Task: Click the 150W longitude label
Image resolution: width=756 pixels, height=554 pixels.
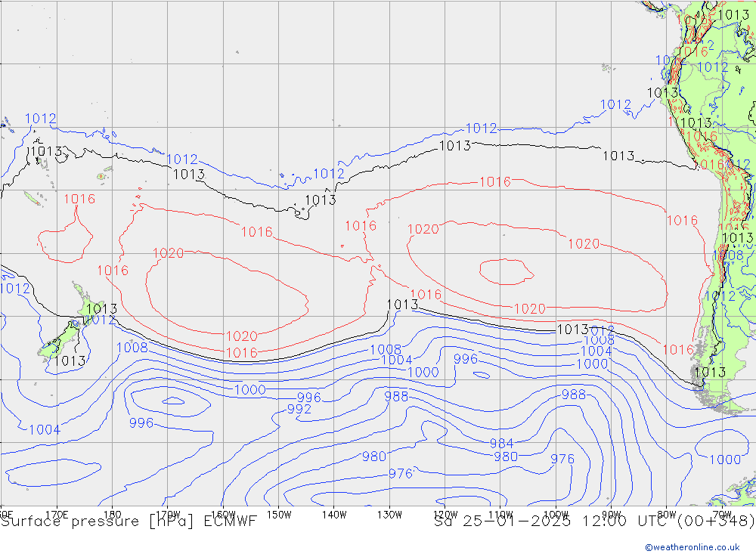Action: (279, 514)
